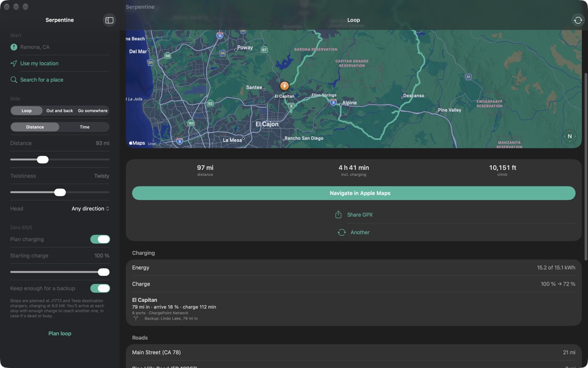Switch to the Time segment
588x368 pixels.
pyautogui.click(x=84, y=127)
